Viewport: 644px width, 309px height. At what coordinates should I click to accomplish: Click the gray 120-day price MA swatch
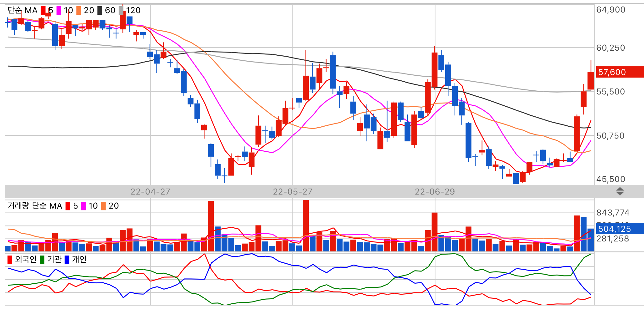(121, 11)
